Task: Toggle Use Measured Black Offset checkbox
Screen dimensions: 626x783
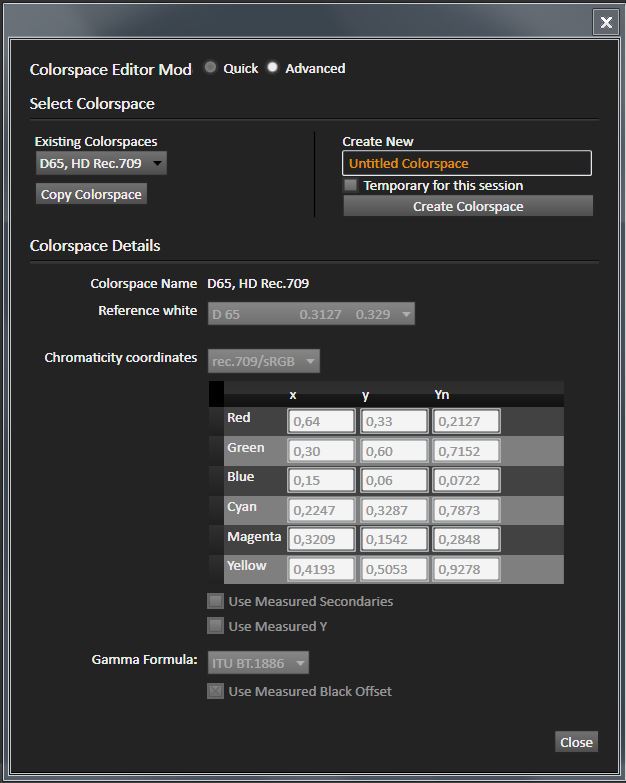Action: point(215,691)
